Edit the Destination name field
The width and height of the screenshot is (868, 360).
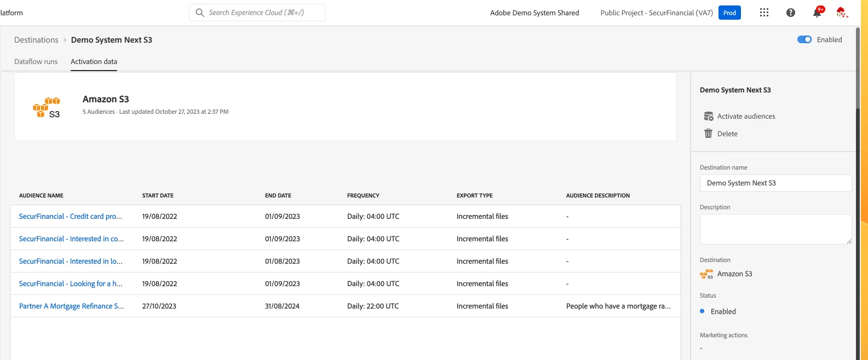pyautogui.click(x=775, y=183)
